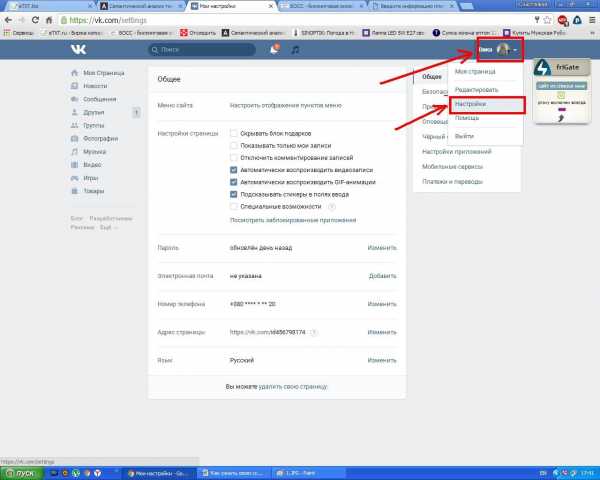Switch to the eTXT.biz browser tab
The image size is (600, 480).
[x=50, y=6]
